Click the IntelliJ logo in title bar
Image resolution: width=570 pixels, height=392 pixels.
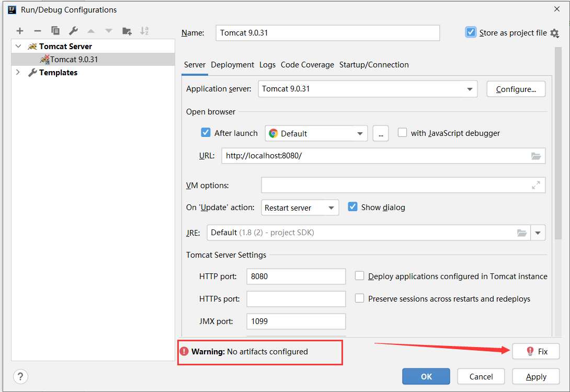[x=12, y=10]
